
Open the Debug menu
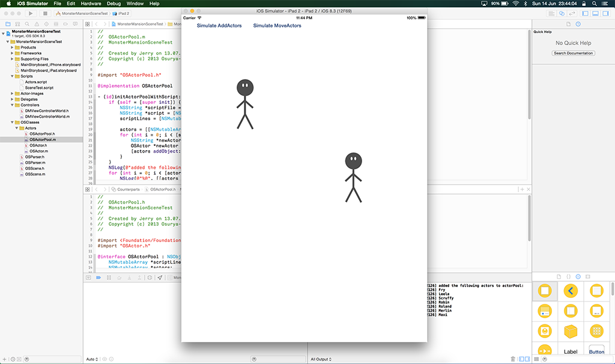click(114, 4)
